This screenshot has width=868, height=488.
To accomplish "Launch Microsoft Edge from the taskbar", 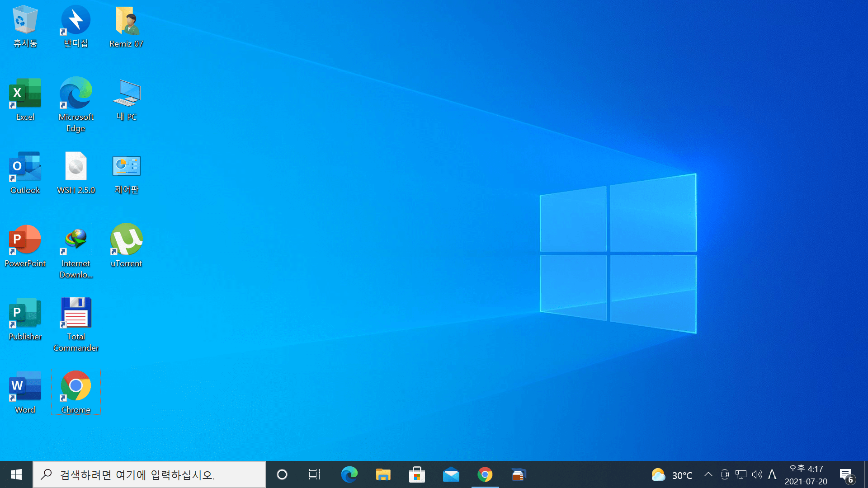I will [x=349, y=474].
